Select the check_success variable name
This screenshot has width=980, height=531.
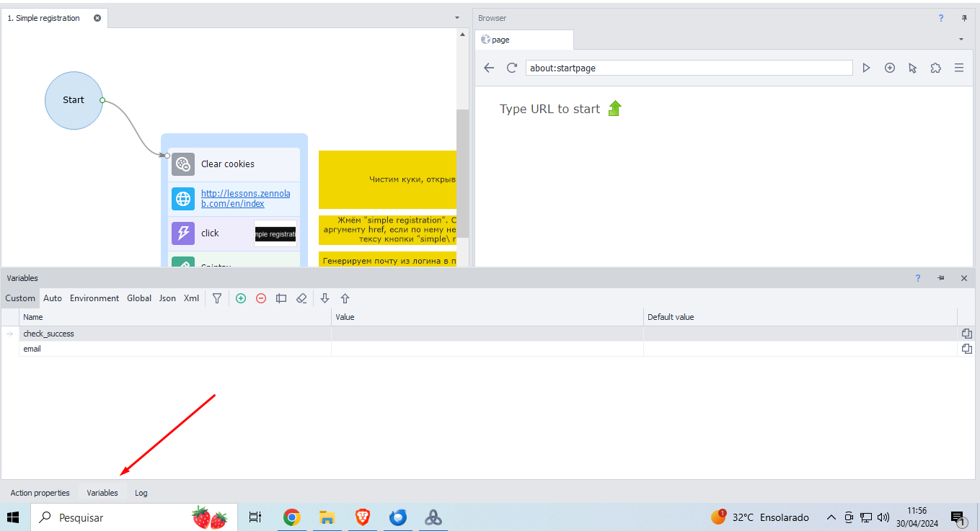coord(48,334)
